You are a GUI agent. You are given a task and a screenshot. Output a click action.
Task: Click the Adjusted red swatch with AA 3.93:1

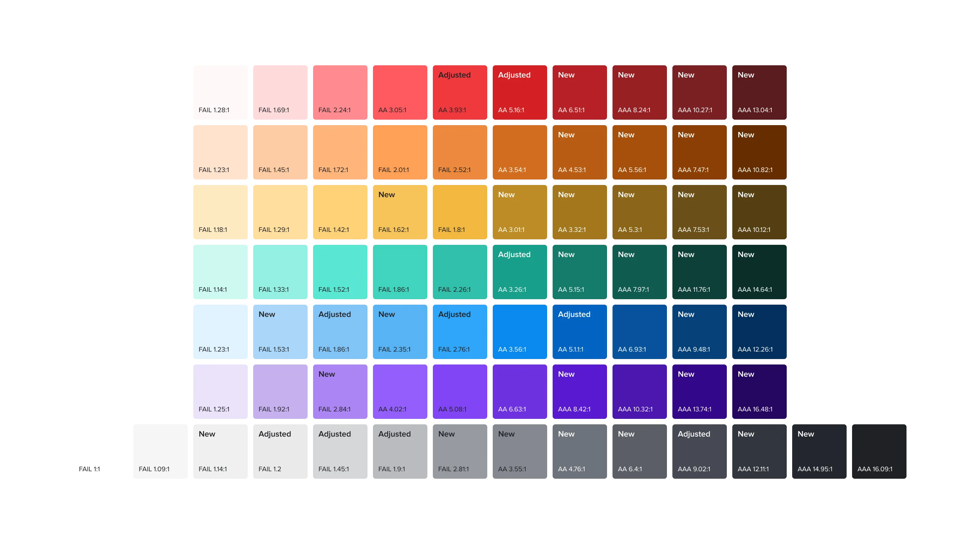pyautogui.click(x=460, y=92)
